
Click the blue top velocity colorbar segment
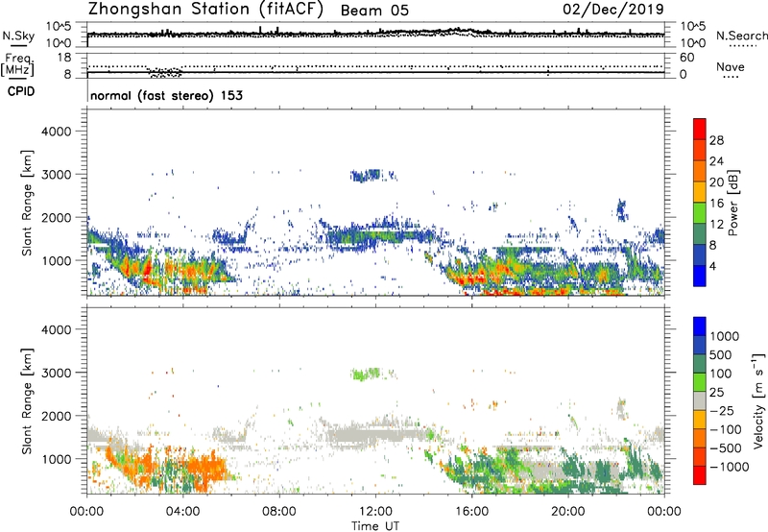click(700, 326)
